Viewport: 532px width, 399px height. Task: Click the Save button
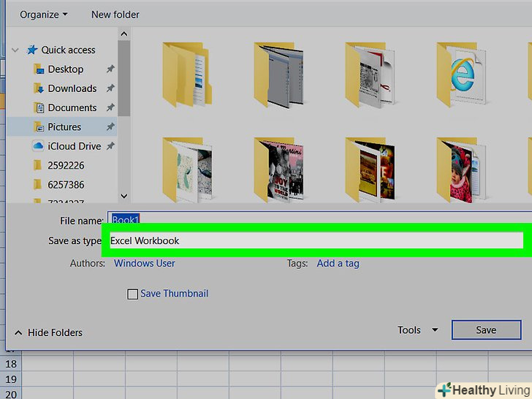486,330
